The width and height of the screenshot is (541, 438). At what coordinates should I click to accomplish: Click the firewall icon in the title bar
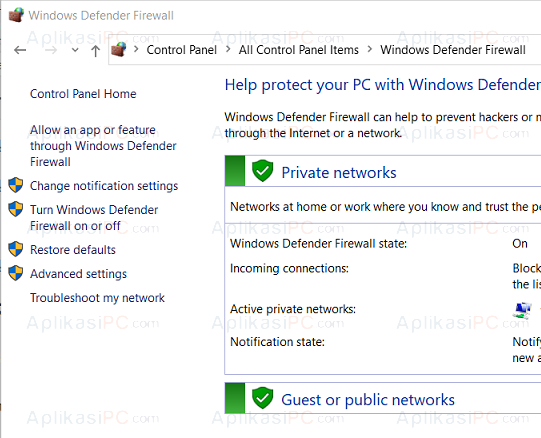point(16,15)
